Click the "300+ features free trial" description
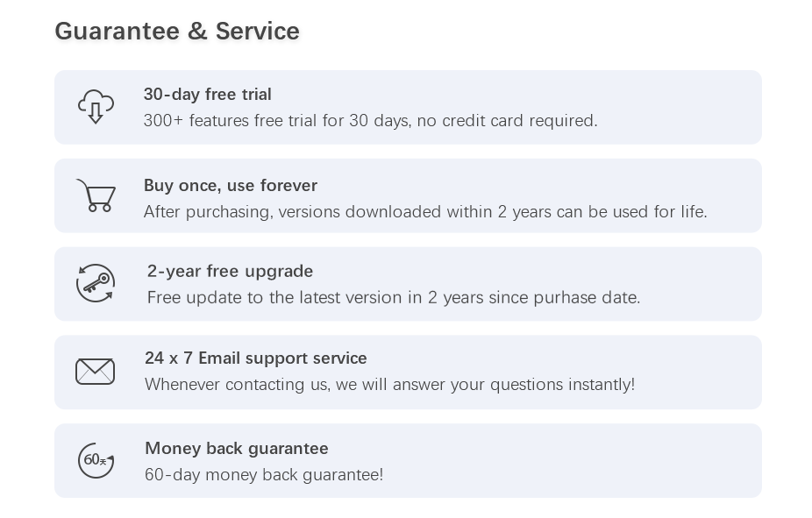This screenshot has width=812, height=518. [370, 120]
